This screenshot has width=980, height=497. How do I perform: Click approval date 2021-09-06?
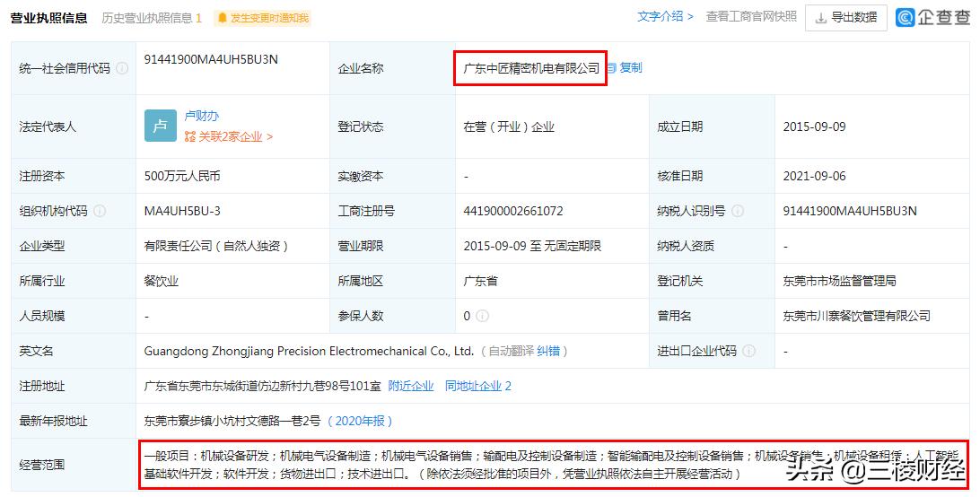pos(814,177)
